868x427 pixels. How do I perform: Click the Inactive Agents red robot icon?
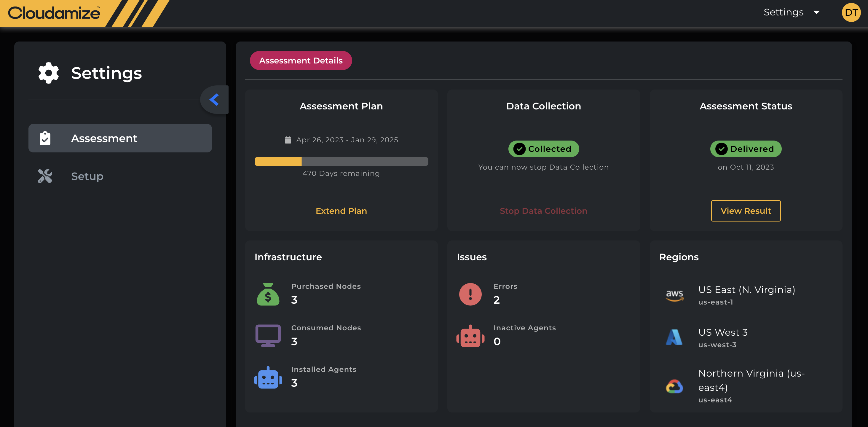coord(470,336)
